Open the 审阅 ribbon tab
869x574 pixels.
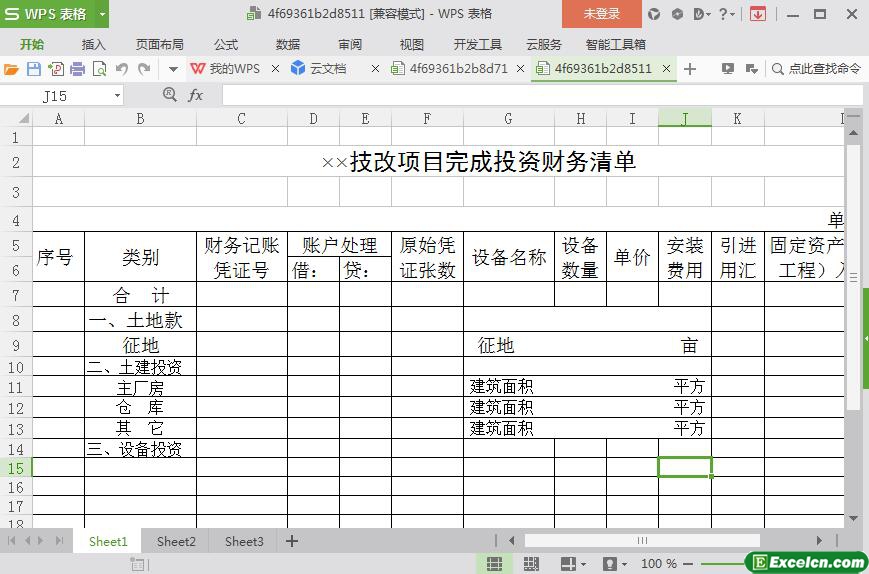tap(350, 44)
